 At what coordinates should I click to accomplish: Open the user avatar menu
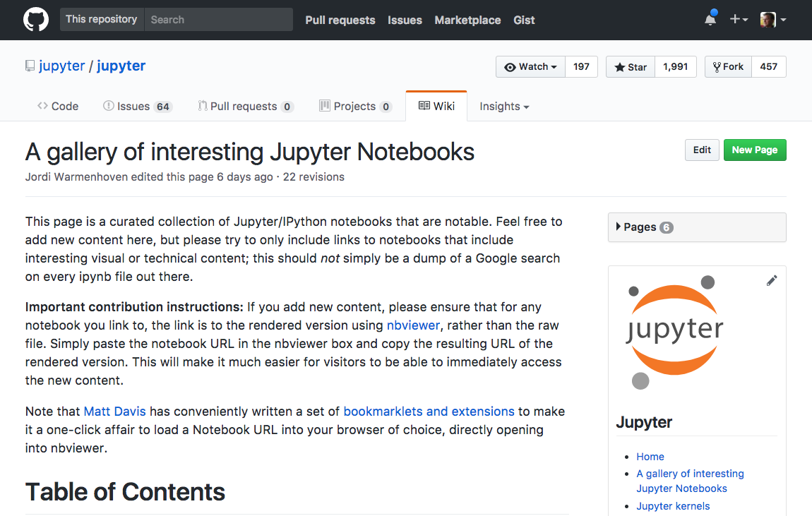(773, 20)
